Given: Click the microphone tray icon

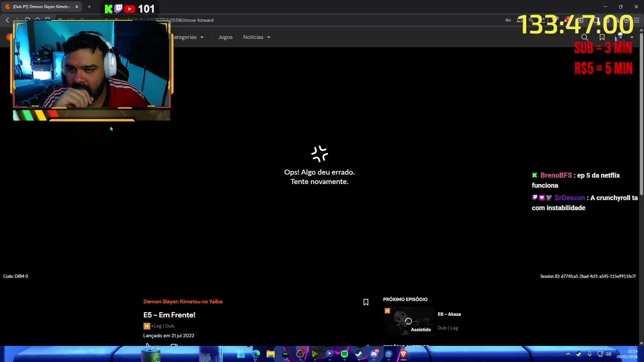Looking at the screenshot, I should point(589,354).
